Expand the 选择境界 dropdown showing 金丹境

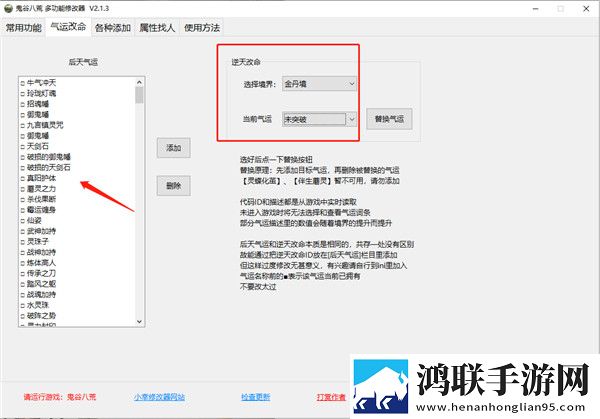coord(319,84)
